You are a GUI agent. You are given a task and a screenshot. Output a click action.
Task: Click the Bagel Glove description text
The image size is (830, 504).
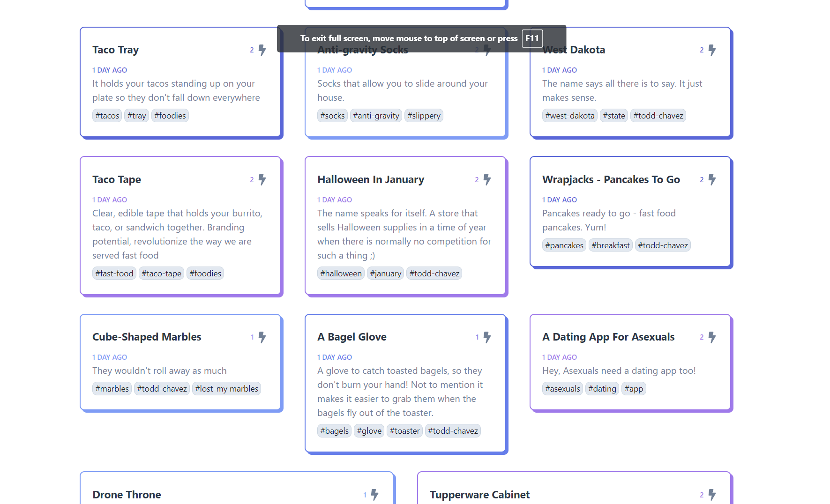coord(400,392)
